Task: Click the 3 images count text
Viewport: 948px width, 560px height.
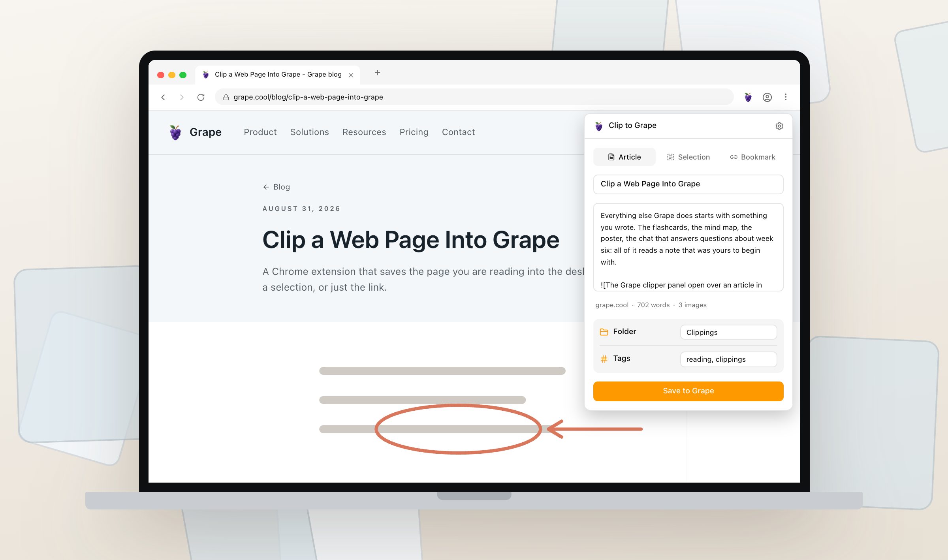Action: 692,305
